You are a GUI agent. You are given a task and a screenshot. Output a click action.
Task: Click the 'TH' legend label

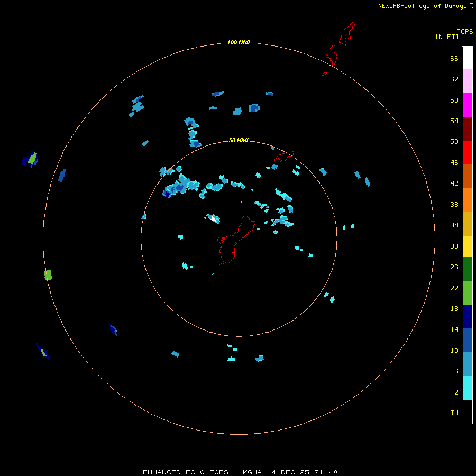coord(454,413)
